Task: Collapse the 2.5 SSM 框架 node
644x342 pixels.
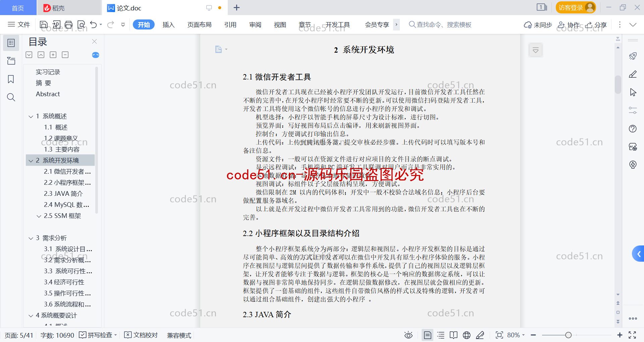Action: [39, 216]
